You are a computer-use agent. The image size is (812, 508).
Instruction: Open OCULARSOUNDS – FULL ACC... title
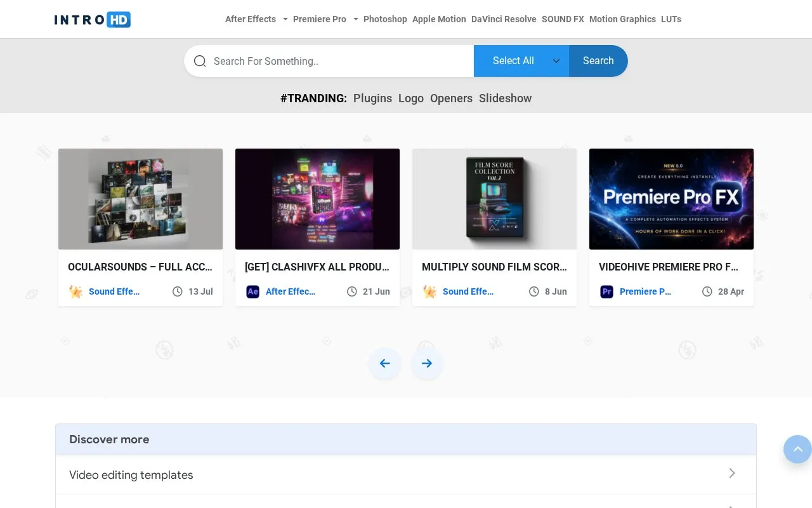pos(140,267)
